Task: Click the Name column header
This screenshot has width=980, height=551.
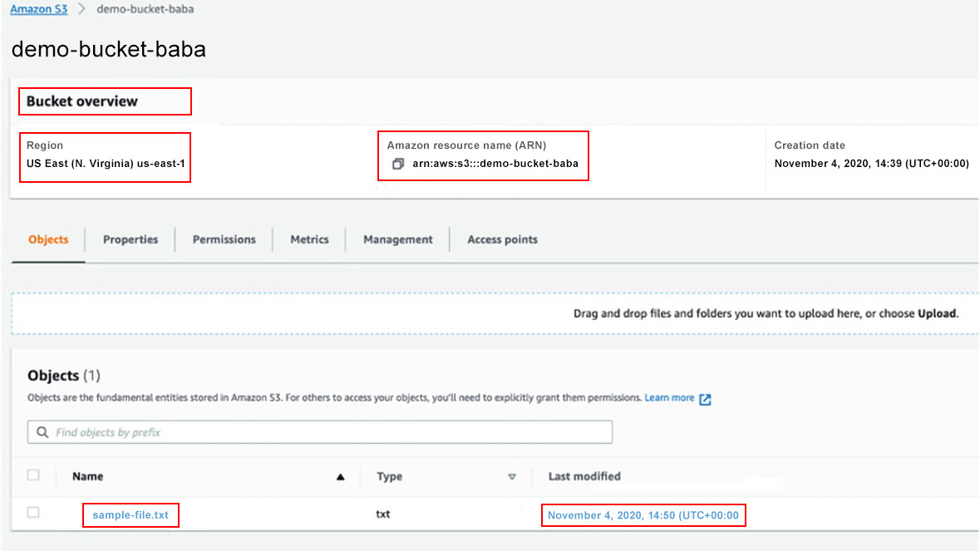Action: tap(87, 476)
